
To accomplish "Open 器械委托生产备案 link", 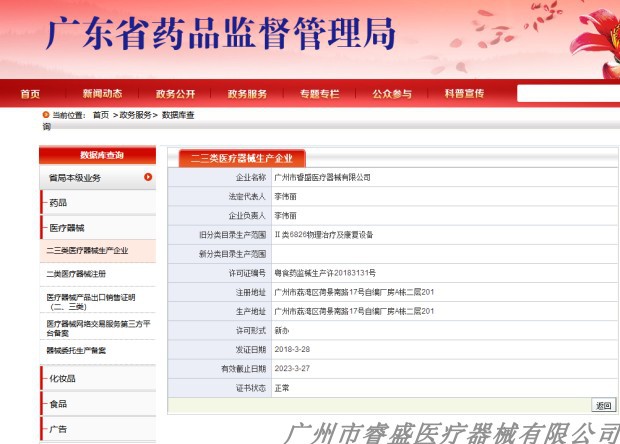I will pyautogui.click(x=76, y=350).
